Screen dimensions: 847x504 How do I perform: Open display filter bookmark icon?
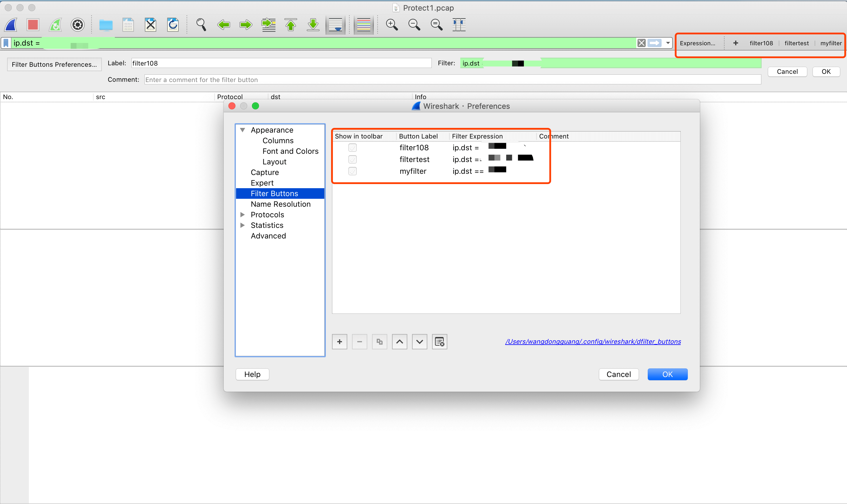point(6,43)
